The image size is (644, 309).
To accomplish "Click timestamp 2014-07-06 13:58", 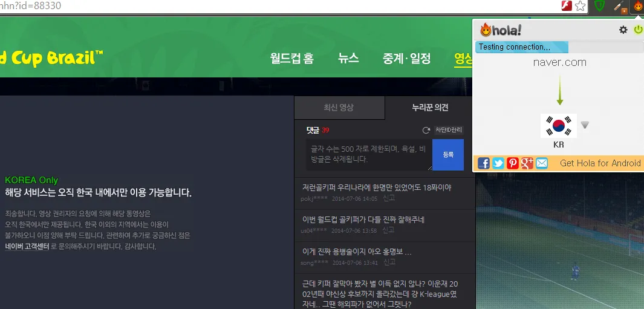I will (354, 230).
